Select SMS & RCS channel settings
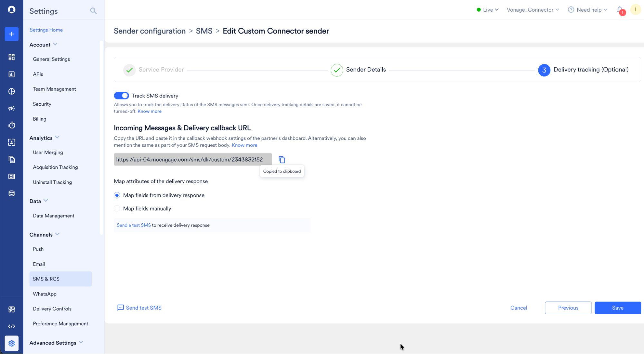 (x=61, y=279)
